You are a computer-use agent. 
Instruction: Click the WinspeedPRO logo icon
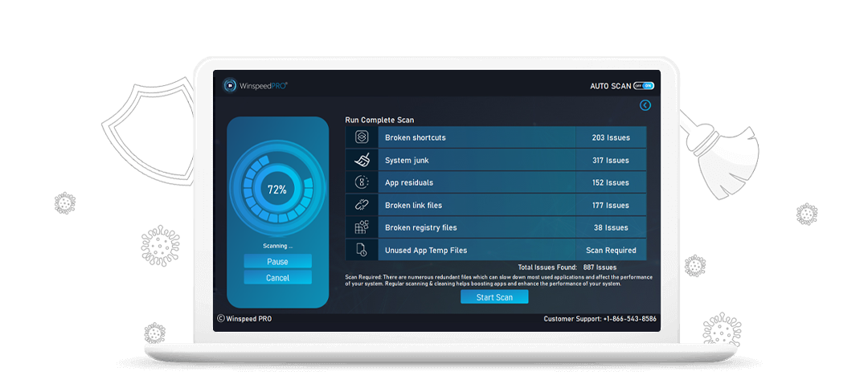(230, 85)
